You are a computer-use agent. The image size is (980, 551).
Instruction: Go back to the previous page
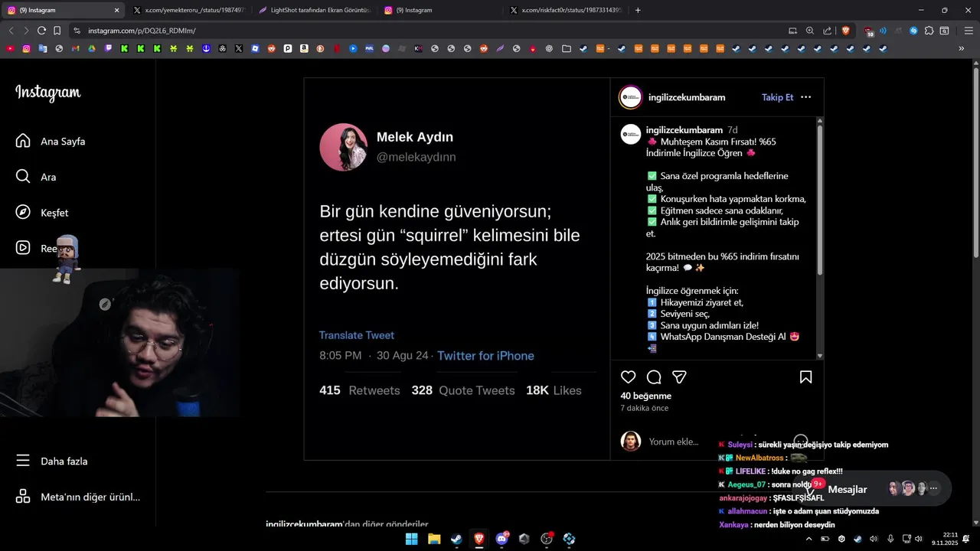tap(11, 31)
